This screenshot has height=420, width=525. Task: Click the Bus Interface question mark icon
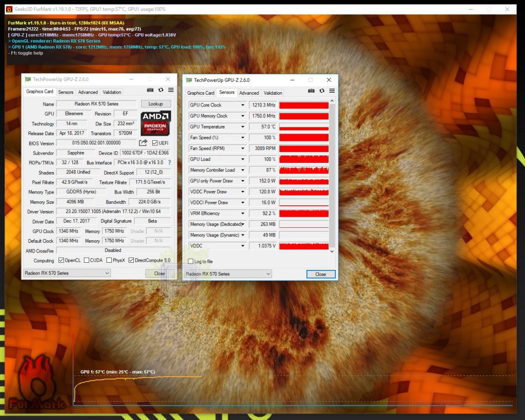pos(169,162)
